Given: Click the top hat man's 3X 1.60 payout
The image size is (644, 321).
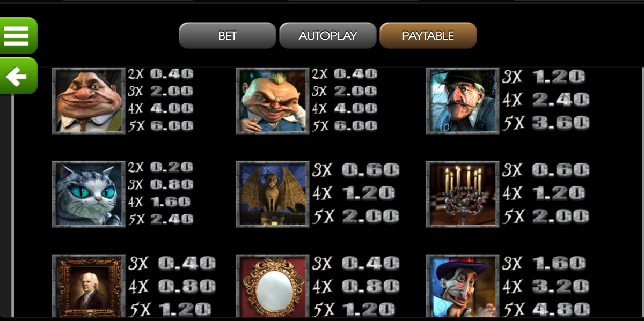Looking at the screenshot, I should point(546,263).
